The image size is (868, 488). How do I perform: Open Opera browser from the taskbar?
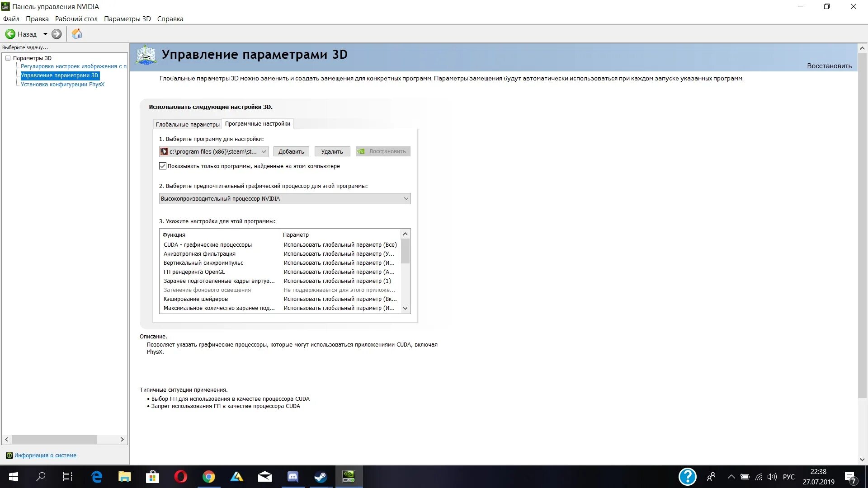coord(180,477)
